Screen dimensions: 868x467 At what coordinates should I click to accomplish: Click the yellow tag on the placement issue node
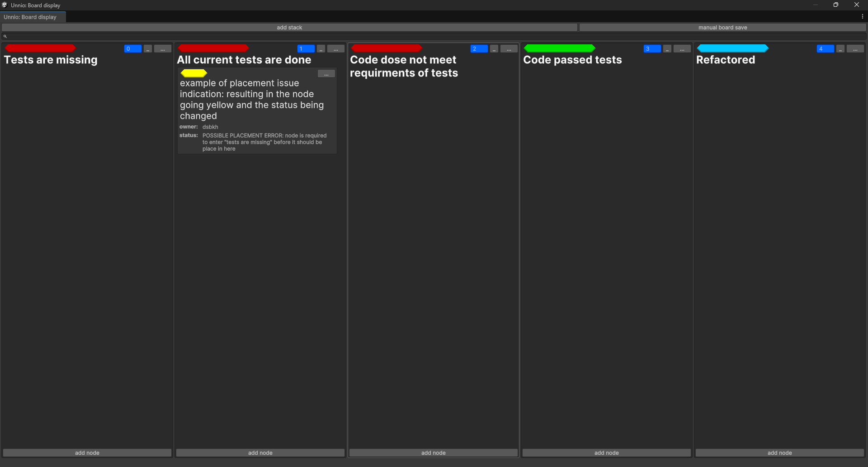pyautogui.click(x=194, y=73)
